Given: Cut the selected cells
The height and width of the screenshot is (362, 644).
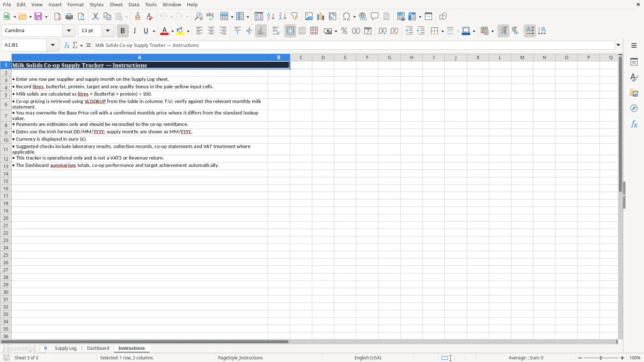Looking at the screenshot, I should [96, 17].
